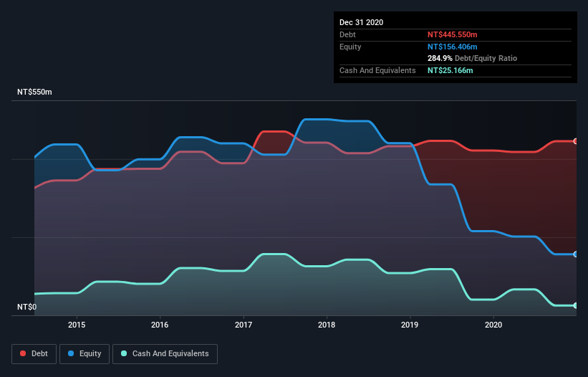
Task: Click the NT$550m y-axis label
Action: coord(34,92)
